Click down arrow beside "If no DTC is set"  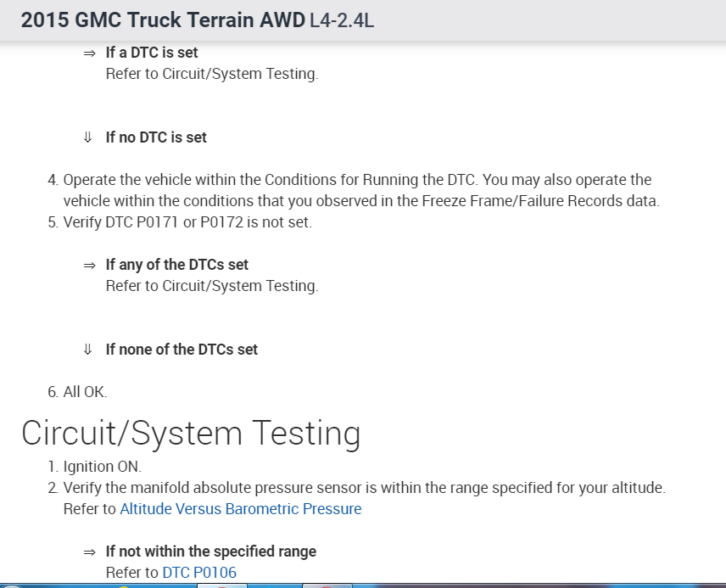[x=88, y=137]
